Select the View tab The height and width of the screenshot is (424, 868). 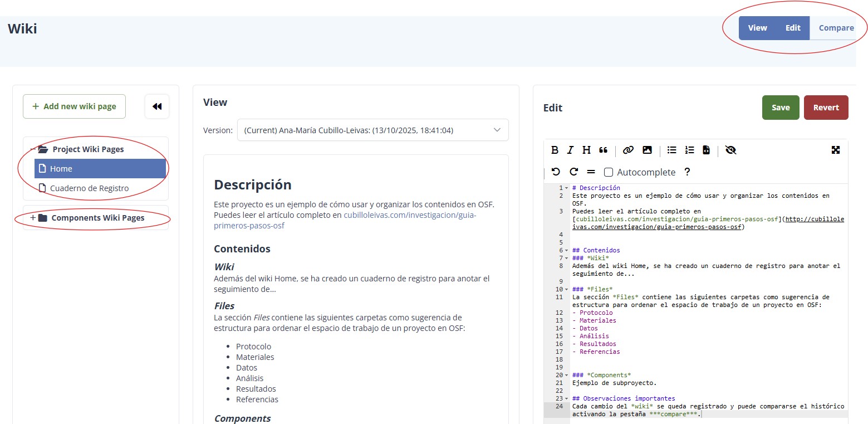pyautogui.click(x=757, y=28)
